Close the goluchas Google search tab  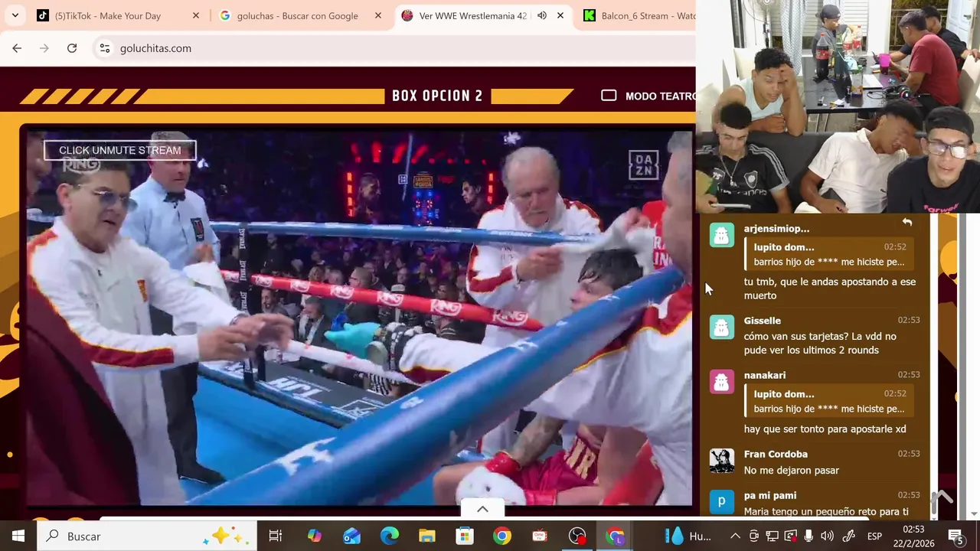coord(377,15)
